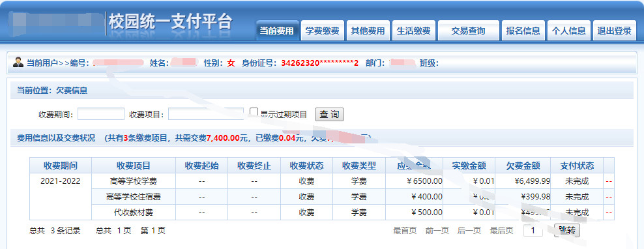Screen dimensions: 644x249
Task: Click the page number input box
Action: click(533, 231)
